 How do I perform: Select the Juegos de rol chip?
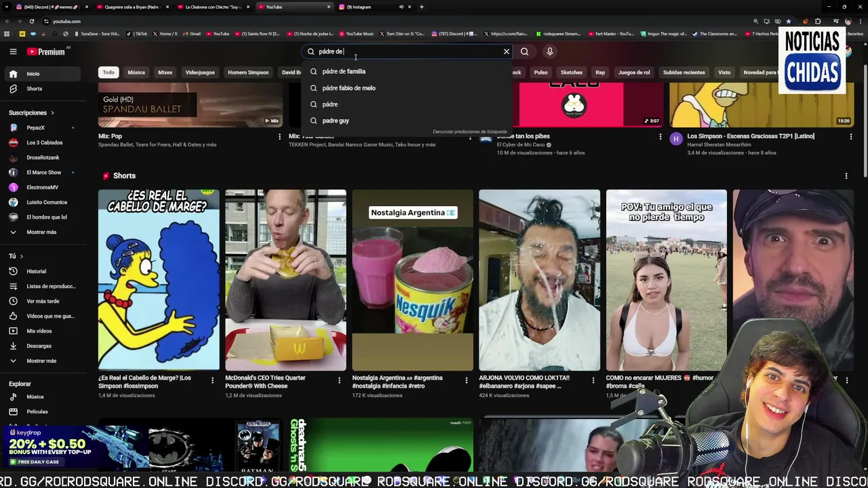(x=634, y=73)
